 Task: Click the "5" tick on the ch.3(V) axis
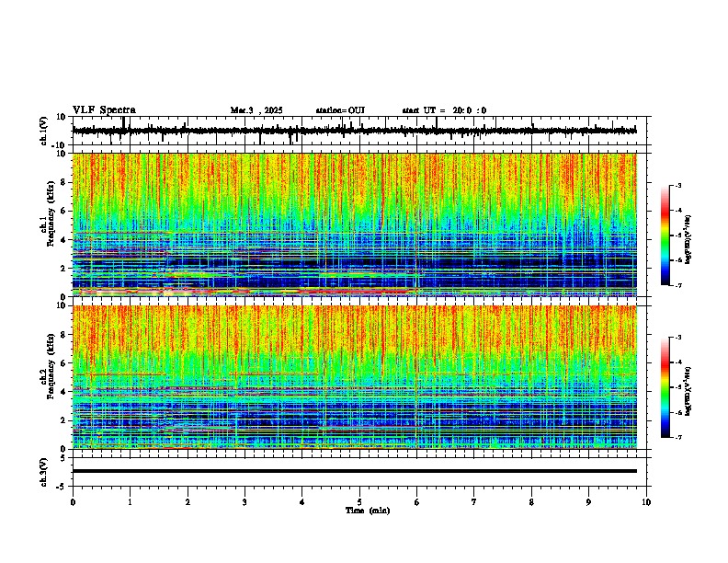tap(63, 458)
